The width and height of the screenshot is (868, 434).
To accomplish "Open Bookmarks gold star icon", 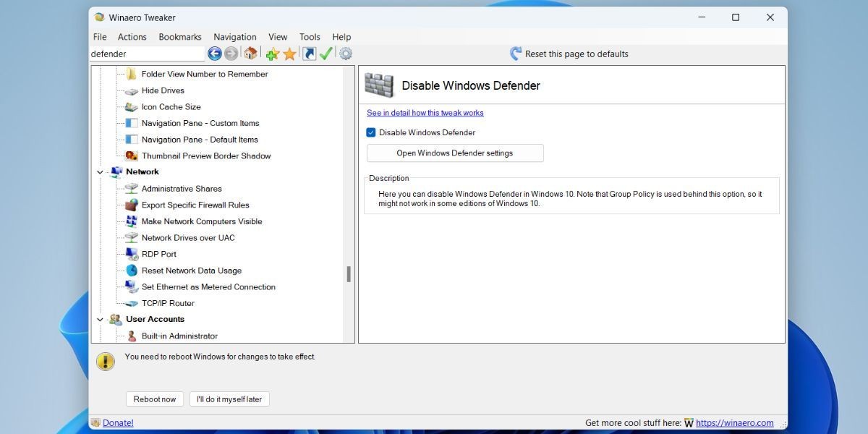I will [289, 54].
